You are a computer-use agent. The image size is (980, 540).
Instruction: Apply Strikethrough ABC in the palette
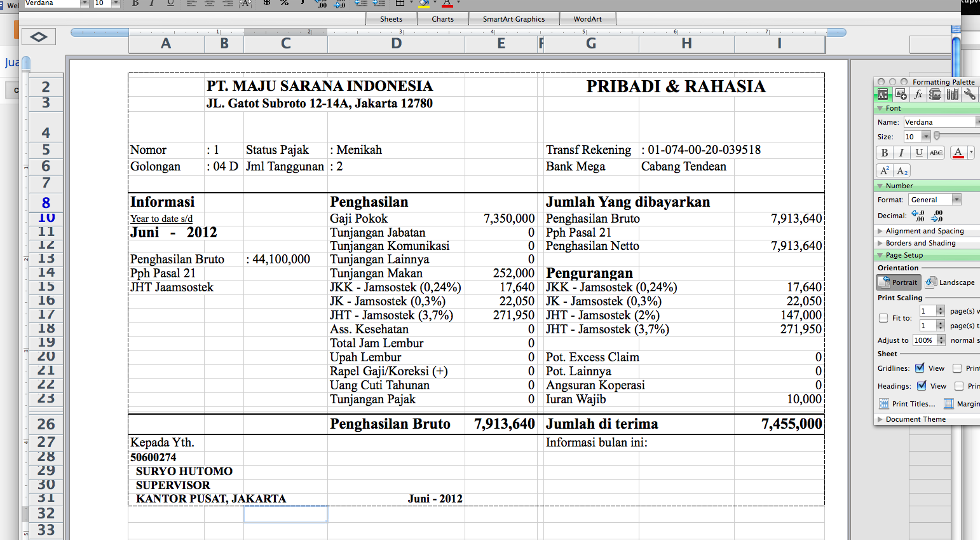(x=936, y=153)
